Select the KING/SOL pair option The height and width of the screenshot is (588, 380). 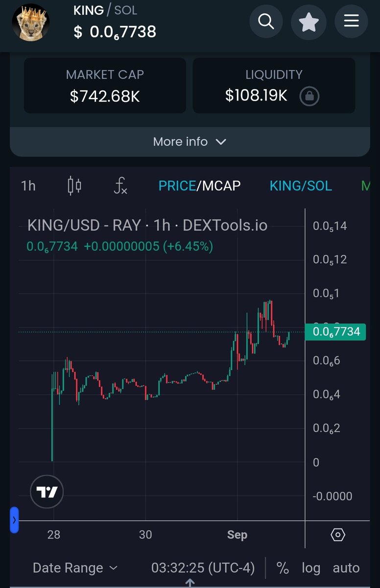(301, 186)
